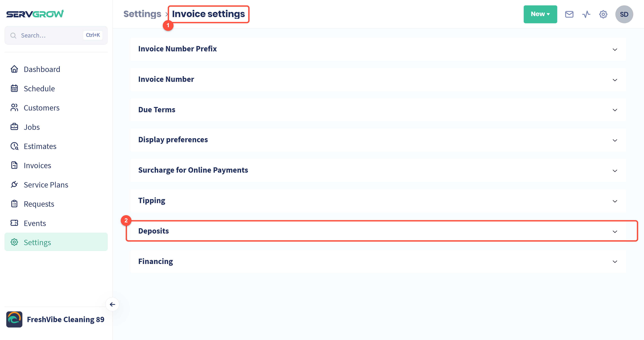This screenshot has height=340, width=644.
Task: Click the Settings breadcrumb link
Action: point(142,14)
